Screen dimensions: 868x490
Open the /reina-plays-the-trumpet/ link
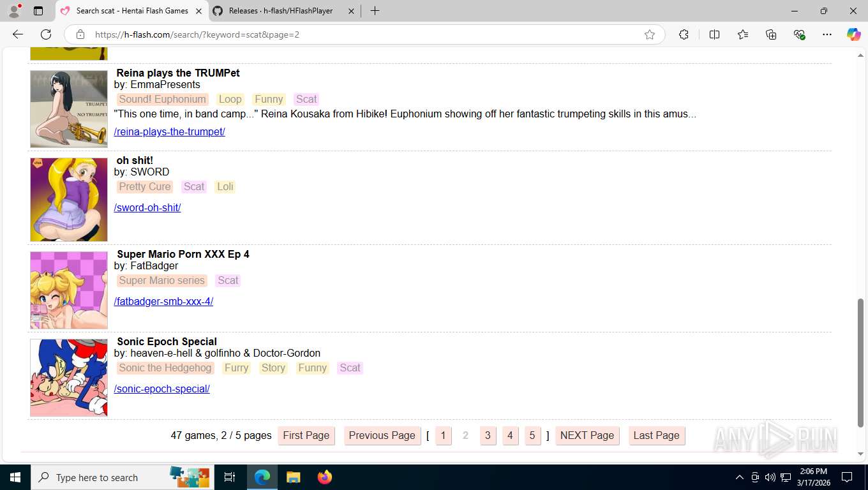pos(170,131)
